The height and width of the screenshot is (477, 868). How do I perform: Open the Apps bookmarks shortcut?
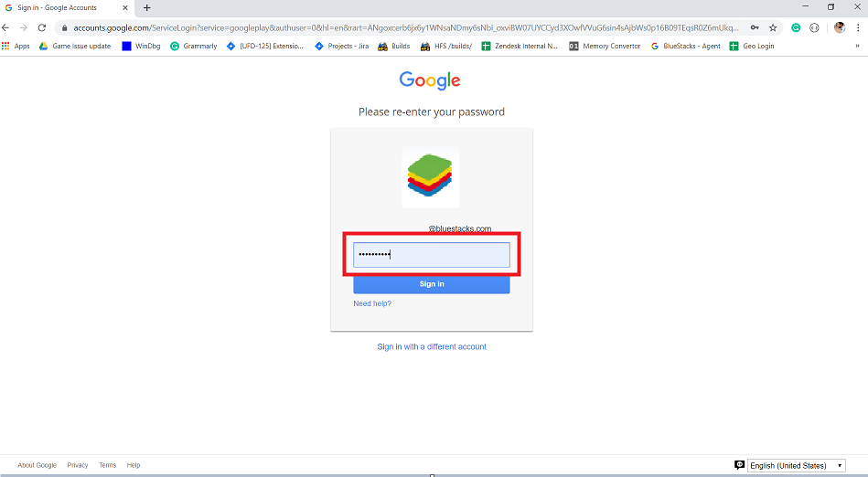pos(16,46)
